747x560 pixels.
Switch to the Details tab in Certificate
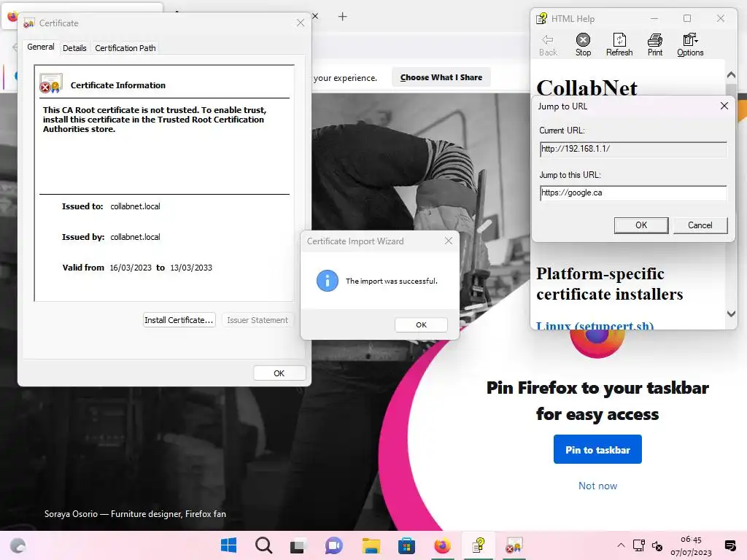pyautogui.click(x=74, y=48)
